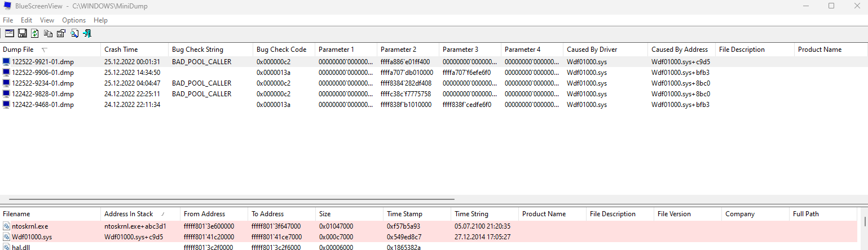
Task: Select dump file 122522-9921-01.dmp
Action: coord(43,62)
